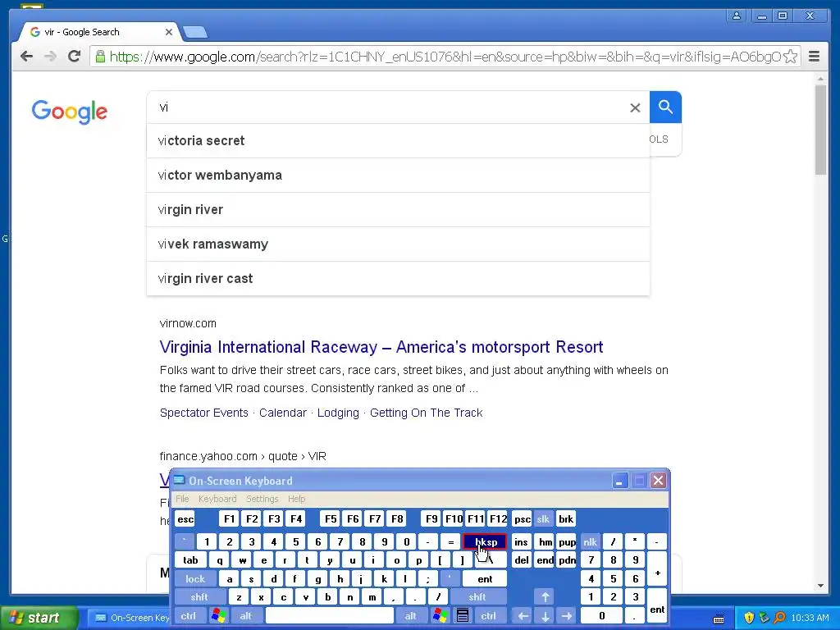Open the Calendar sublink
Screen dimensions: 840x630
[283, 413]
